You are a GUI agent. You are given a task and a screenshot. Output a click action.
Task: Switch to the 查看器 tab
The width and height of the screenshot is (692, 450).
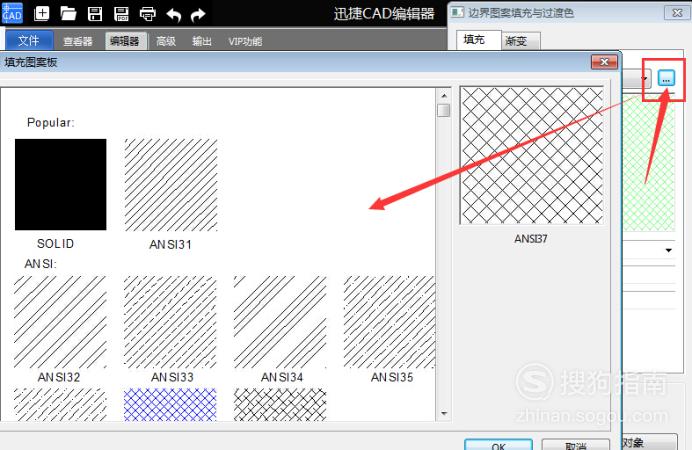pos(78,41)
